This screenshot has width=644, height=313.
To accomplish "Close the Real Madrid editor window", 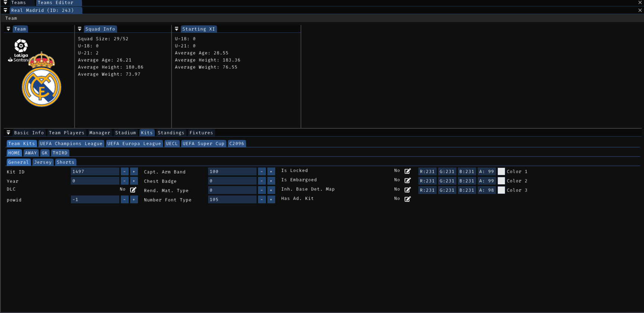I will 640,10.
